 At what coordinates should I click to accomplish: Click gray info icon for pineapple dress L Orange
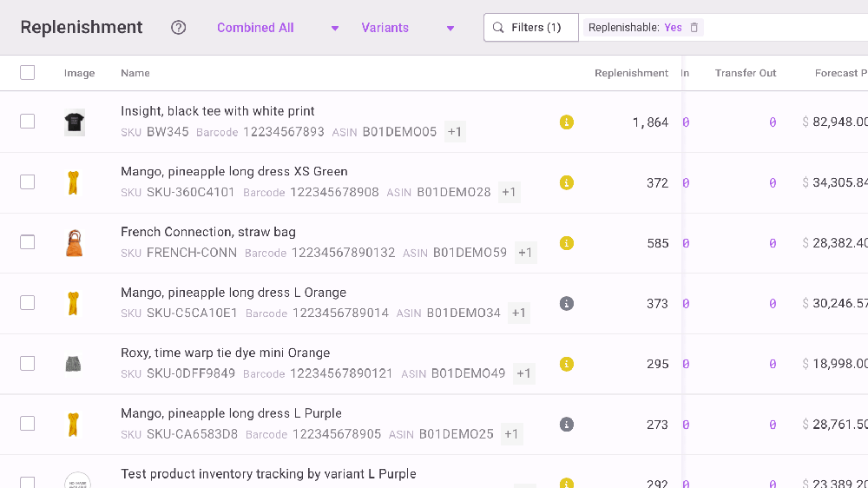(x=567, y=304)
